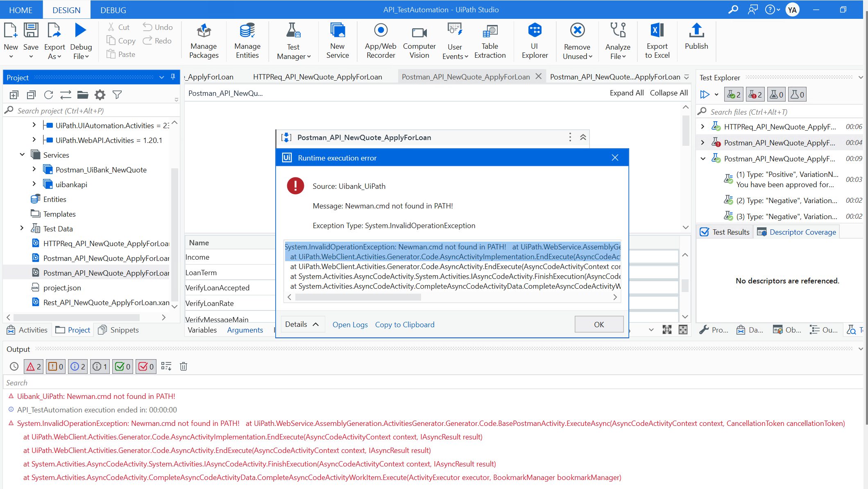
Task: Open the Project panel filter funnel
Action: [117, 95]
